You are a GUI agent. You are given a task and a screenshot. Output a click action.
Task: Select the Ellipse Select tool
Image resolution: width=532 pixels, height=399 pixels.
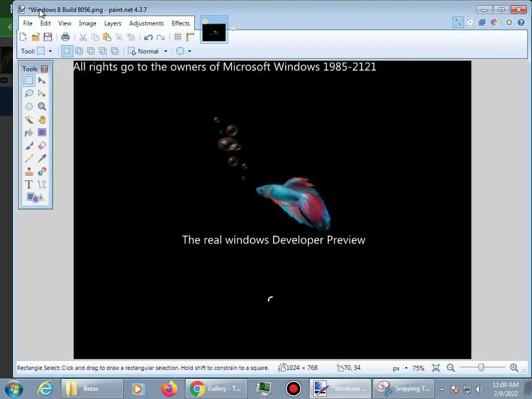point(29,107)
